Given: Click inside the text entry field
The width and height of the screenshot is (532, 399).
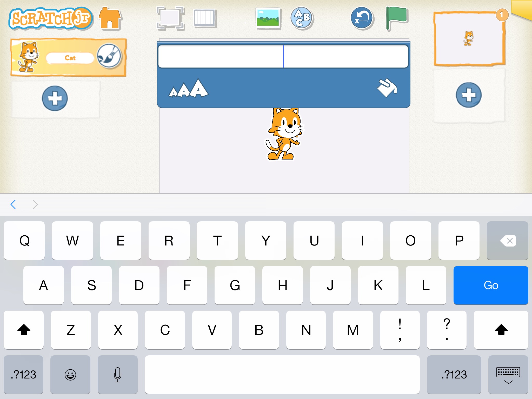Looking at the screenshot, I should [283, 56].
